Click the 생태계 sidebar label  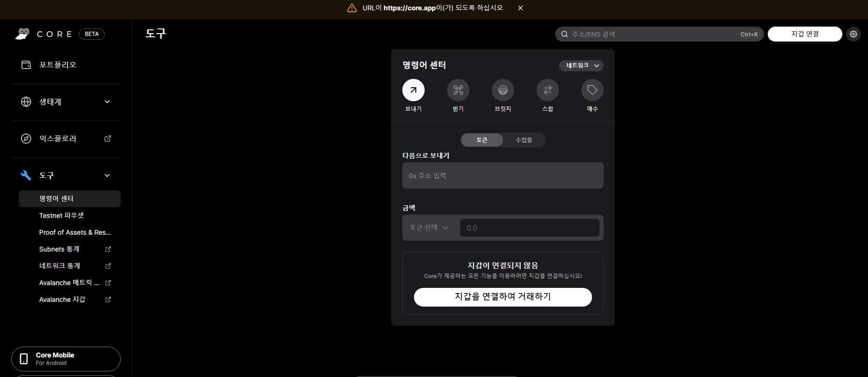point(50,102)
